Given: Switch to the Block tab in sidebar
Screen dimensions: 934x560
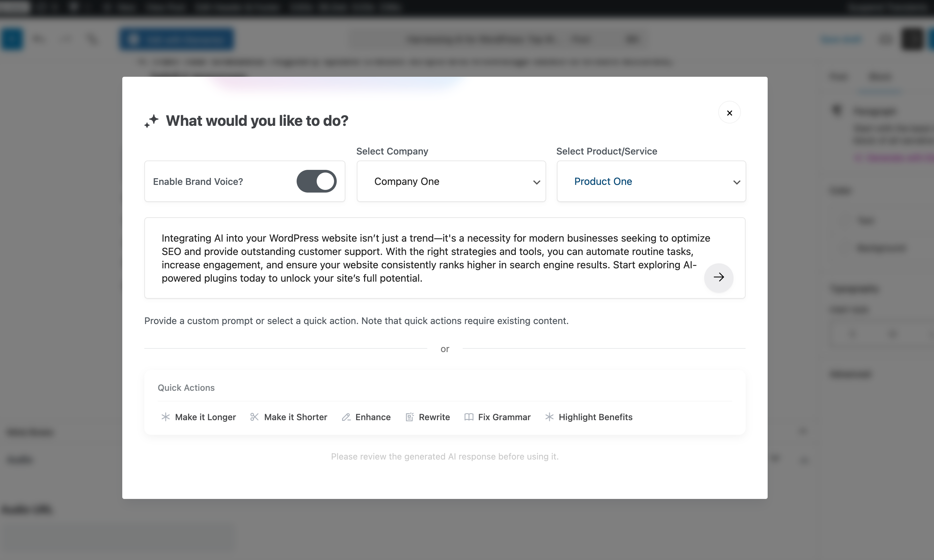Looking at the screenshot, I should (879, 77).
